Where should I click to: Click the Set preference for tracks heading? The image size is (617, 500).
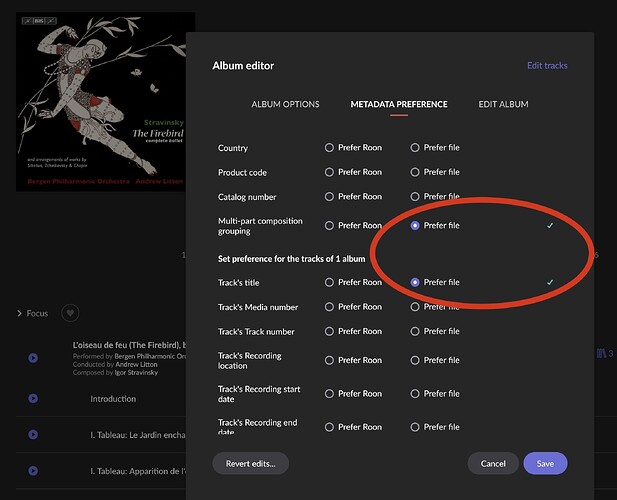[x=292, y=259]
